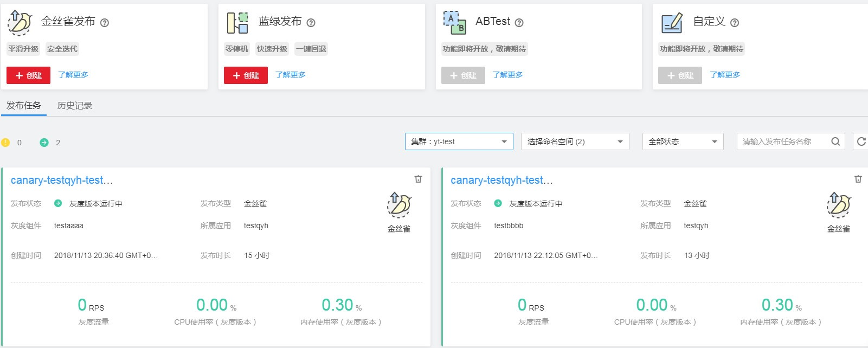Image resolution: width=868 pixels, height=348 pixels.
Task: Create a new 金丝雀发布 task
Action: click(x=28, y=75)
